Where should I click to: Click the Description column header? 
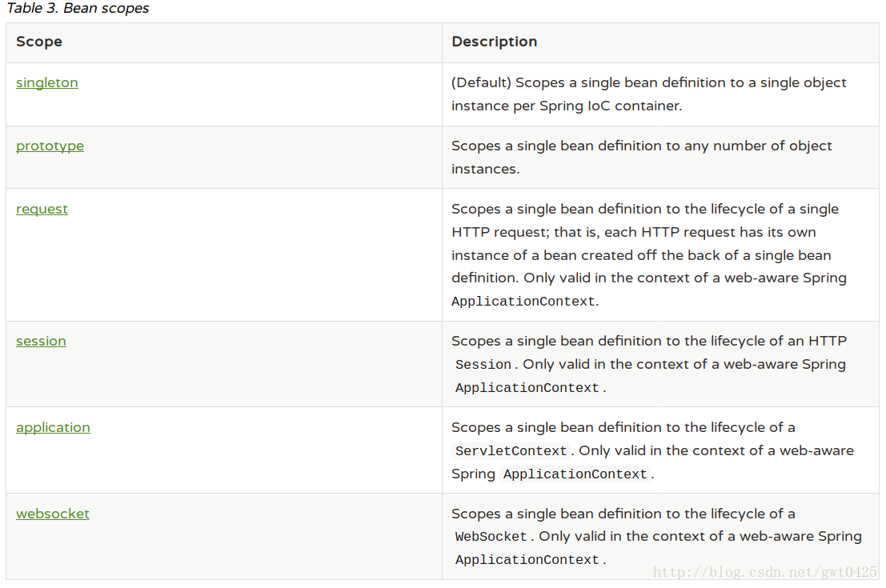[495, 42]
